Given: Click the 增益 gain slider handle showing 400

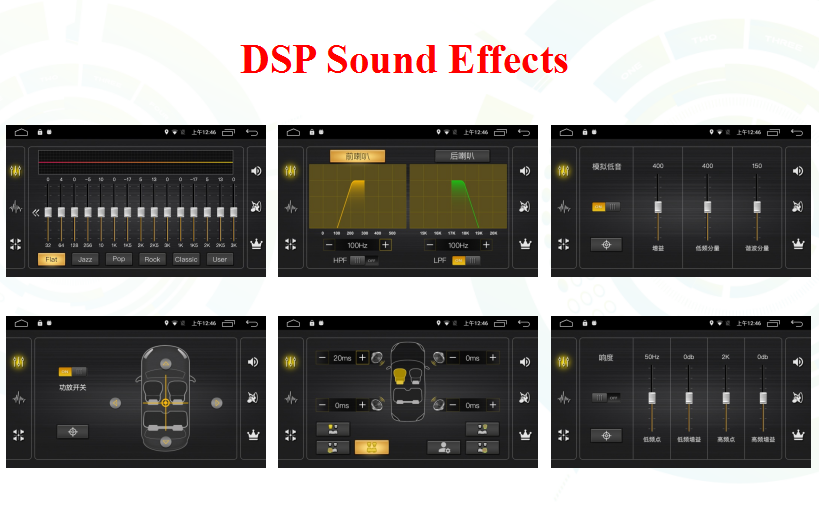Looking at the screenshot, I should [658, 207].
